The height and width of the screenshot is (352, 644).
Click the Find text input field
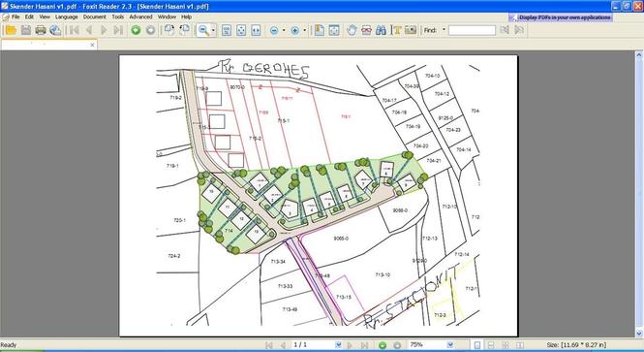[472, 30]
